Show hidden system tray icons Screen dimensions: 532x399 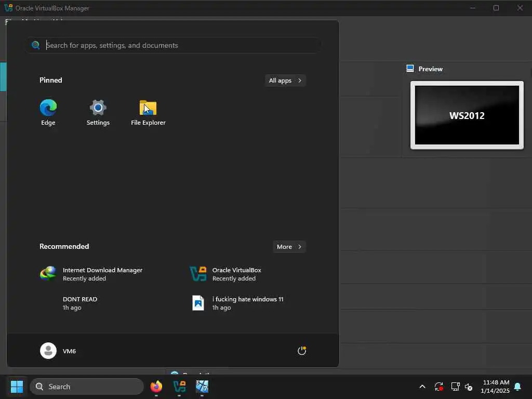tap(422, 387)
